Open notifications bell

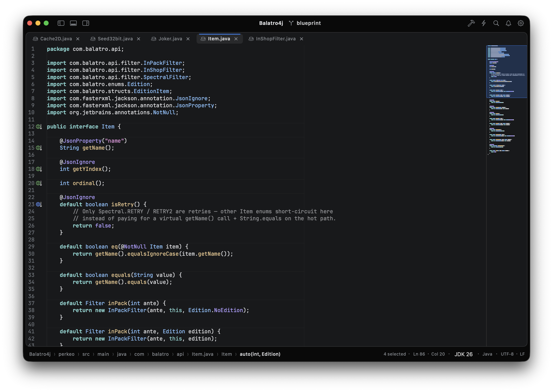[x=508, y=23]
